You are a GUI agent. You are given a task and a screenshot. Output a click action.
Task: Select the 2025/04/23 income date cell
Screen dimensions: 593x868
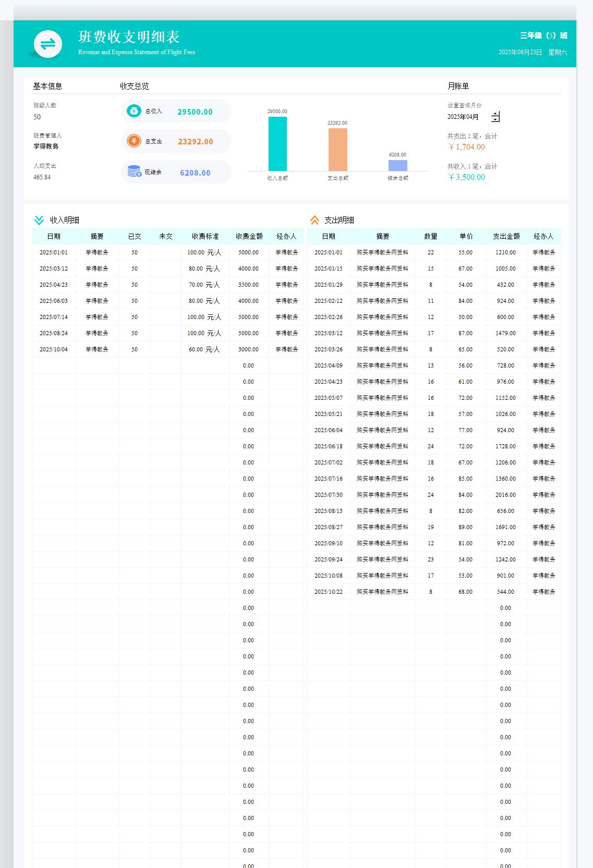point(54,285)
